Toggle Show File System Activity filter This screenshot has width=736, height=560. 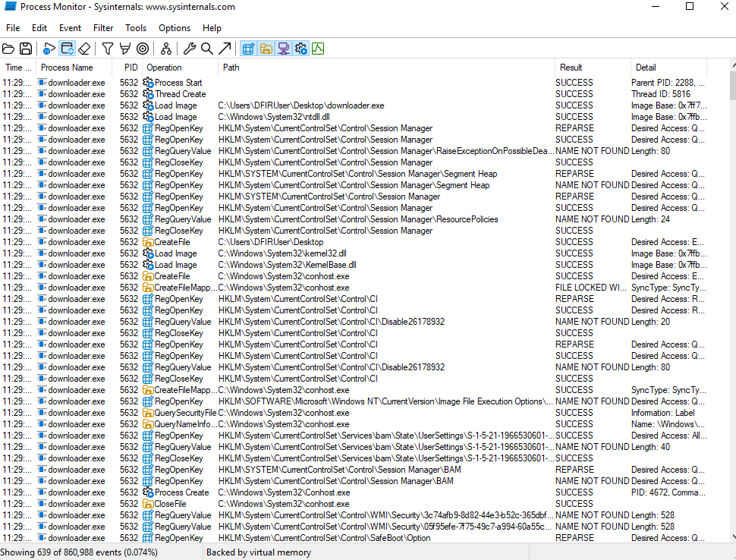coord(266,49)
